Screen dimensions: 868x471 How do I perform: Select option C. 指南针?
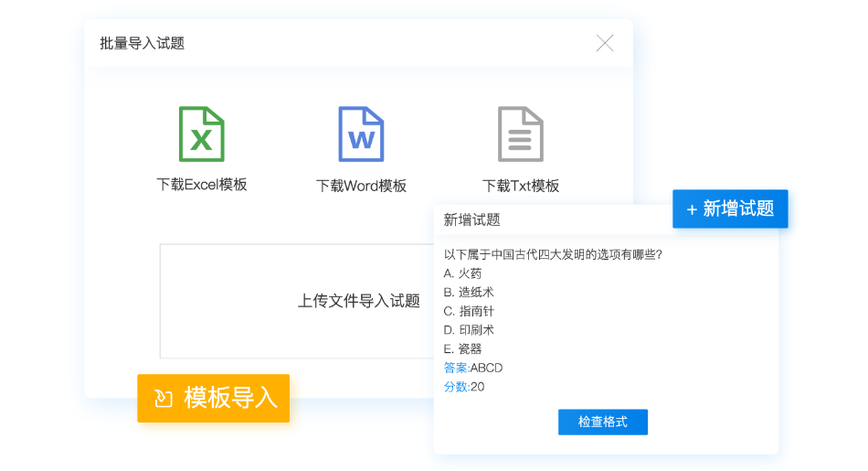pyautogui.click(x=469, y=311)
